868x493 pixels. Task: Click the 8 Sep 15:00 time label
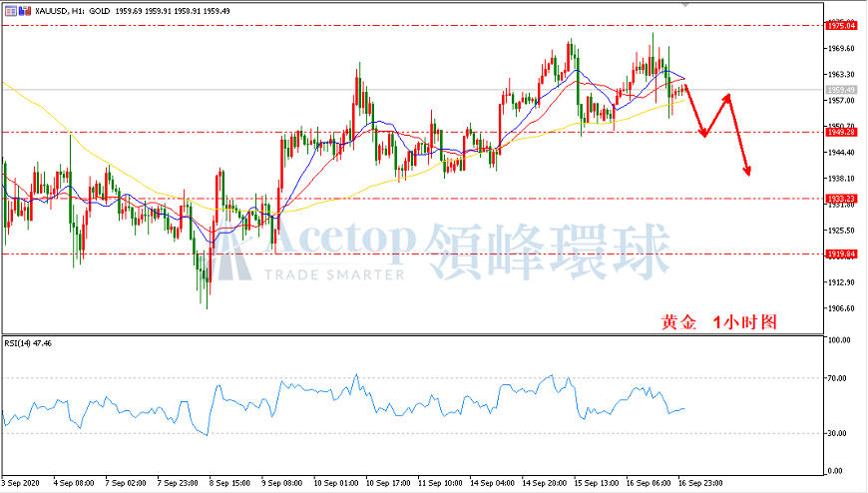[x=229, y=484]
